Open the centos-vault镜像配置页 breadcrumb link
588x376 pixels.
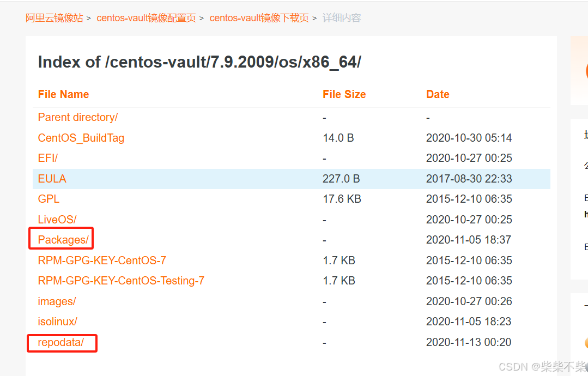[146, 18]
